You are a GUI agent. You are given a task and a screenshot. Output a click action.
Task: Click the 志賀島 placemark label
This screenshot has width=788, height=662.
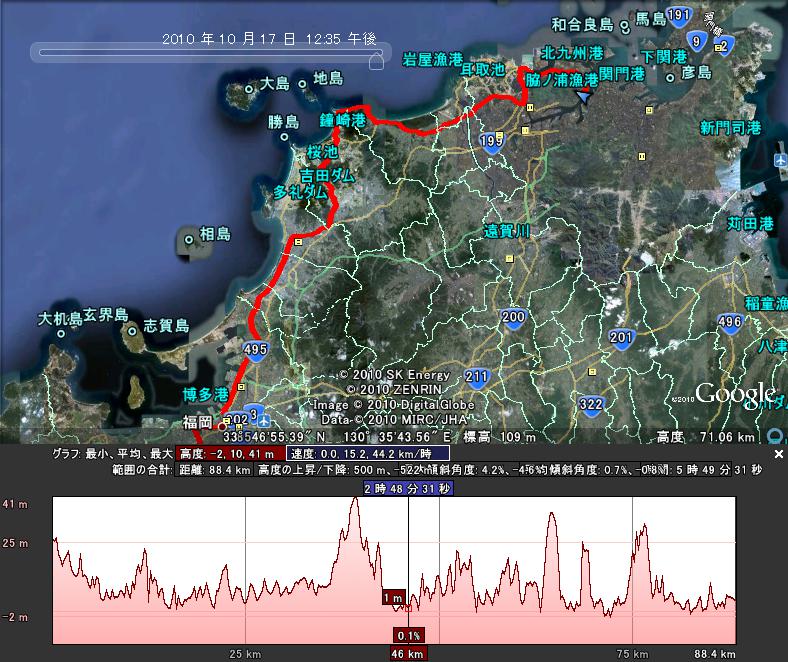(166, 325)
